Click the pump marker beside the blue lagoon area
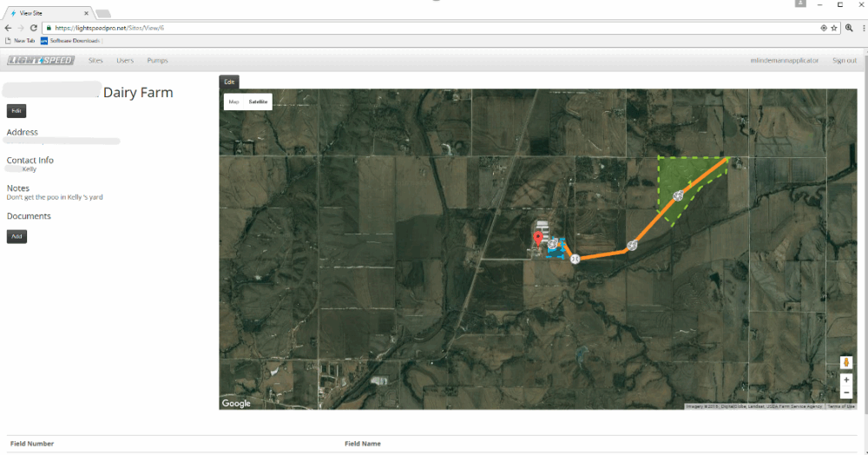This screenshot has width=868, height=455. tap(553, 246)
